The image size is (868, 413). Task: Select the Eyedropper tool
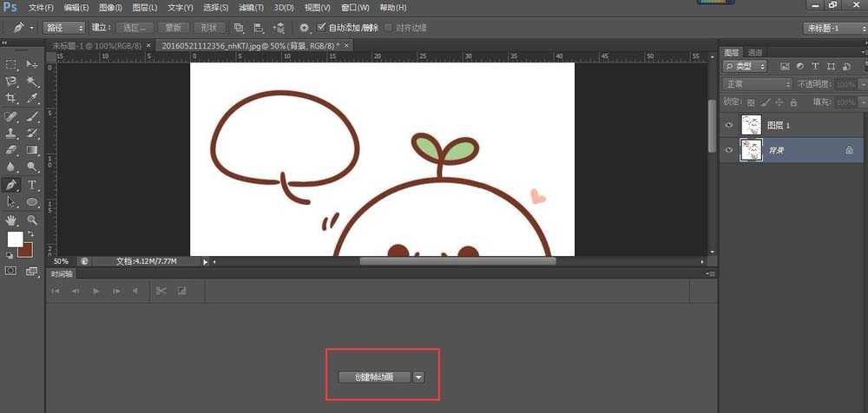click(x=32, y=98)
